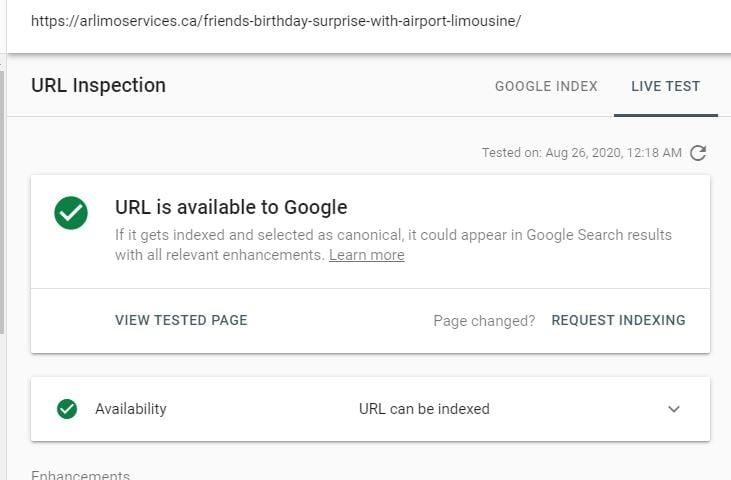Click the Enhancements section label
Viewport: 731px width, 480px height.
tap(80, 475)
